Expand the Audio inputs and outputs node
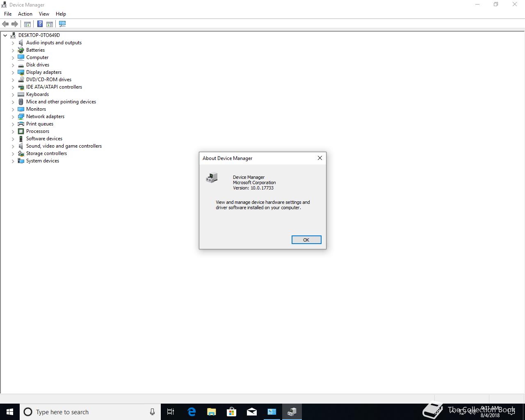The width and height of the screenshot is (525, 420). pyautogui.click(x=13, y=43)
